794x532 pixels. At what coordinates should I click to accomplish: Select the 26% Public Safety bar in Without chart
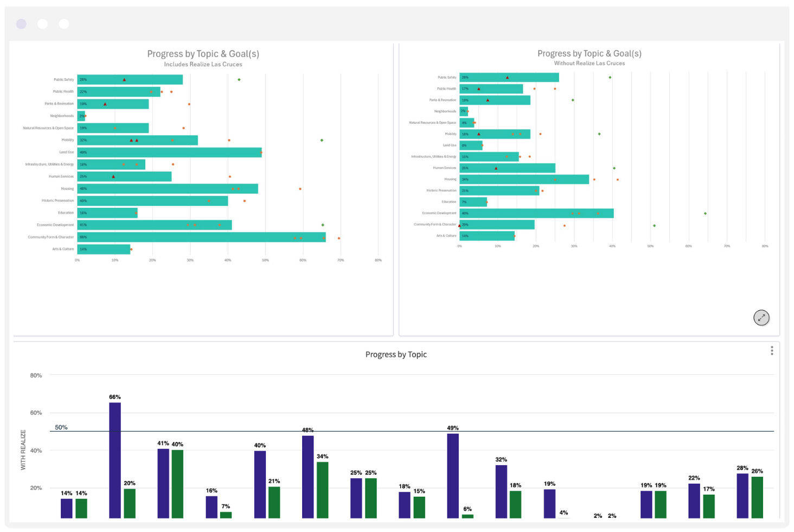pos(509,78)
